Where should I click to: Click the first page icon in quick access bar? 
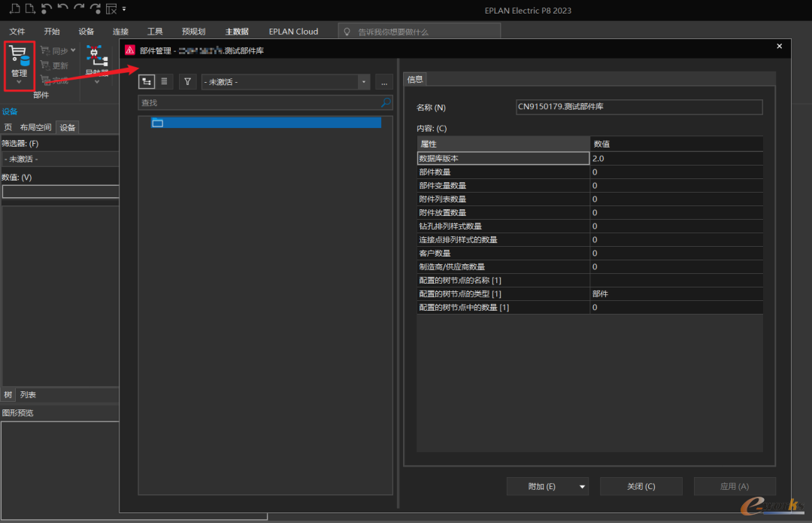click(x=15, y=9)
